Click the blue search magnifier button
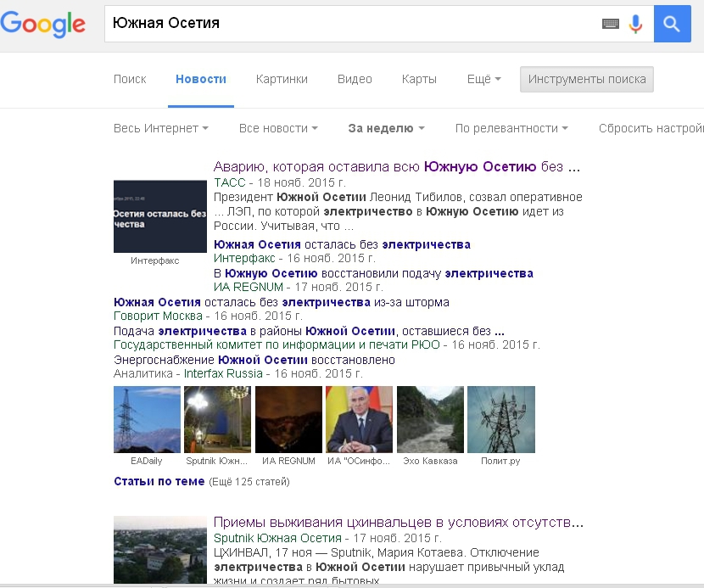704x588 pixels. (x=672, y=24)
